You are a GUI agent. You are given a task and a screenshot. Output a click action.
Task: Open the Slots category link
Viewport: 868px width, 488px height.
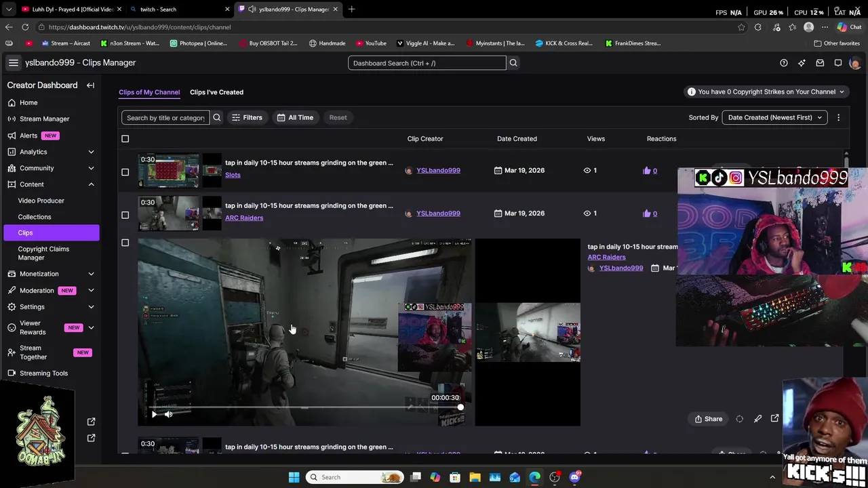[x=233, y=175]
